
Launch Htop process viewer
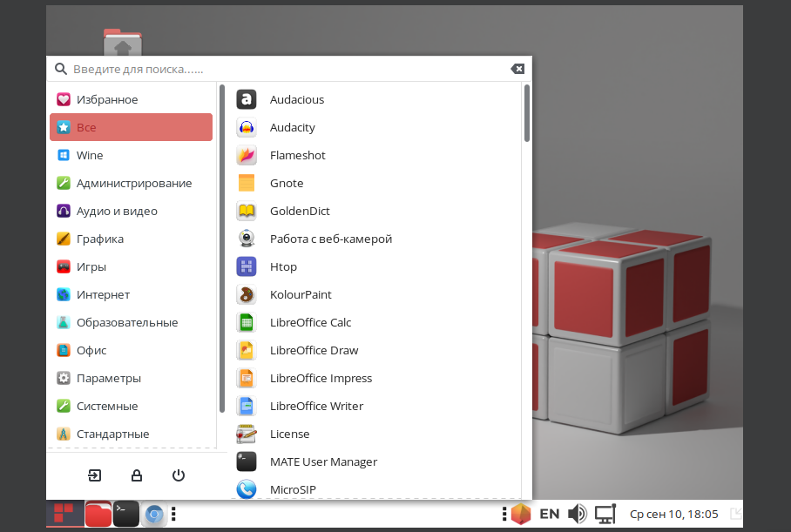(375, 266)
